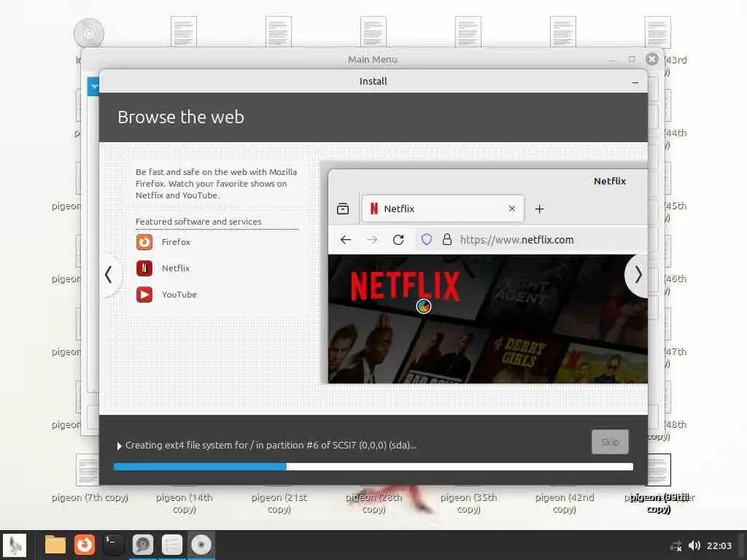The height and width of the screenshot is (560, 747).
Task: Switch to the installer disc taskbar item
Action: (201, 545)
